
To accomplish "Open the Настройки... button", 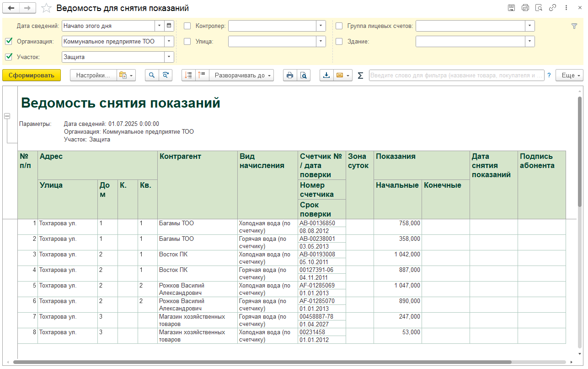I will click(93, 76).
